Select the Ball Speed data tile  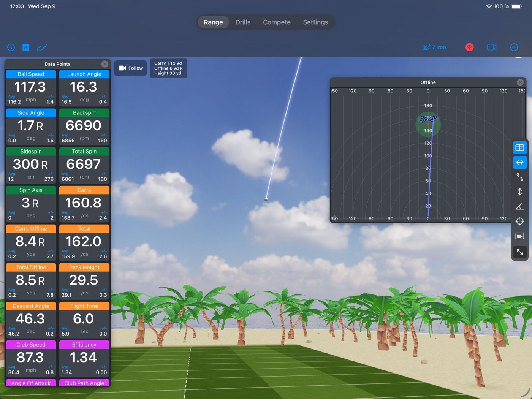pyautogui.click(x=31, y=88)
